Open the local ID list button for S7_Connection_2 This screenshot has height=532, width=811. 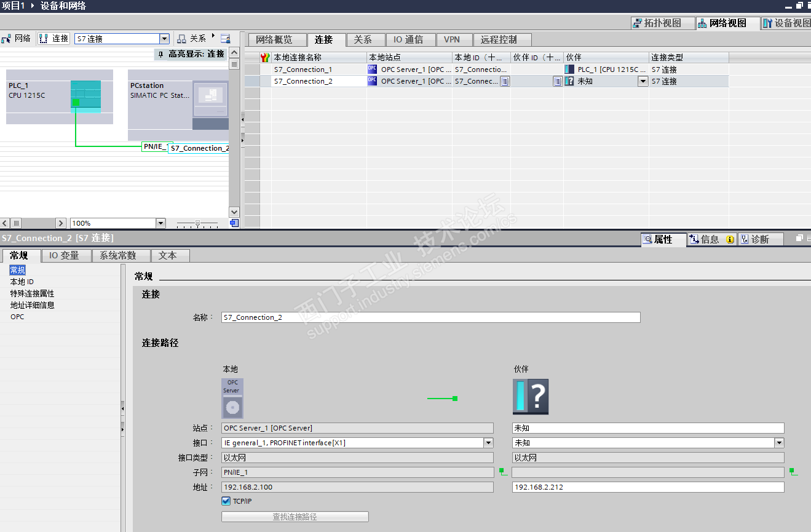tap(505, 81)
